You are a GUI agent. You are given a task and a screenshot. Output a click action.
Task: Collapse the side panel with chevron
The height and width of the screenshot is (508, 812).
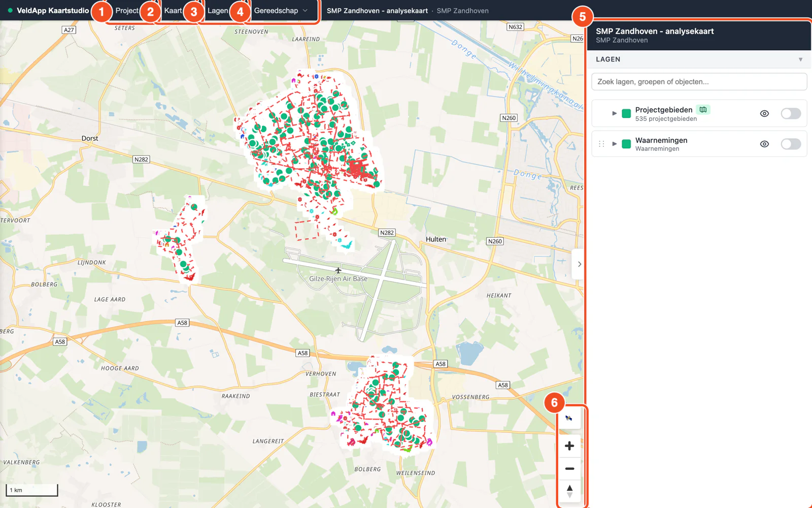point(579,264)
